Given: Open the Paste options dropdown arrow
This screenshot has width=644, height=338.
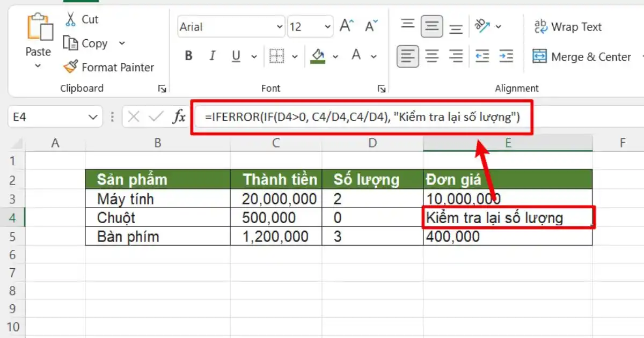Looking at the screenshot, I should 38,66.
